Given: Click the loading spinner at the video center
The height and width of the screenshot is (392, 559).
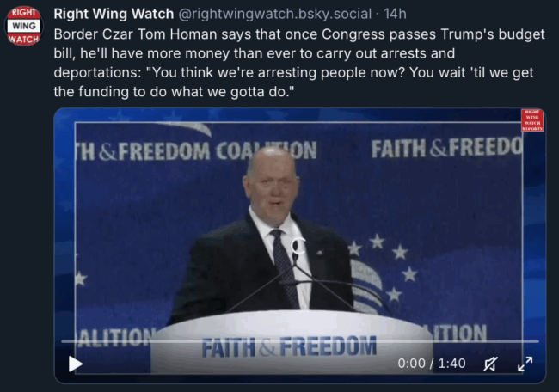Looking at the screenshot, I should [298, 246].
